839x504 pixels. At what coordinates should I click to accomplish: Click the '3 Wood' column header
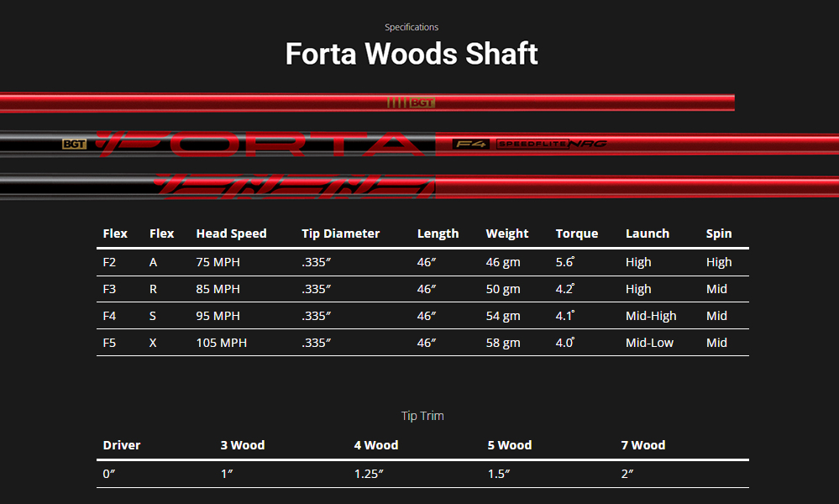click(x=243, y=445)
